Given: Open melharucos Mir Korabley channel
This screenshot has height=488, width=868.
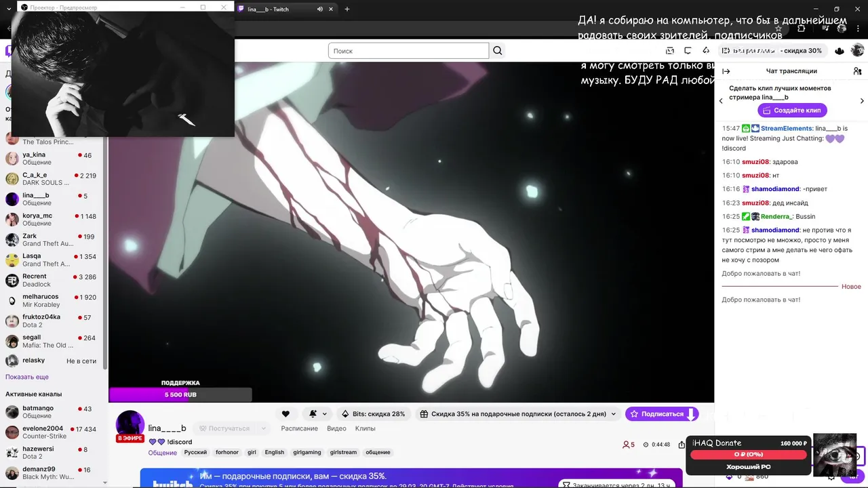Looking at the screenshot, I should click(x=54, y=300).
